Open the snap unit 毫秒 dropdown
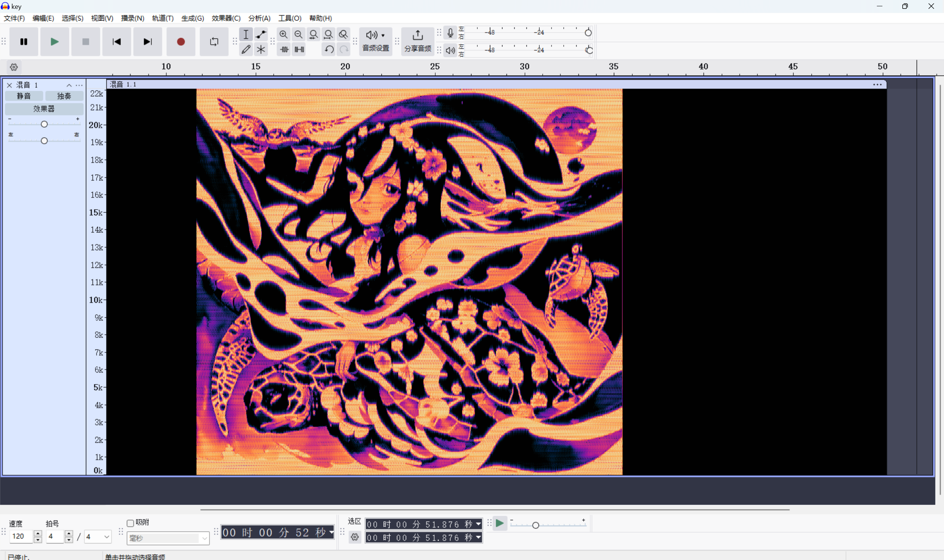 pos(168,538)
